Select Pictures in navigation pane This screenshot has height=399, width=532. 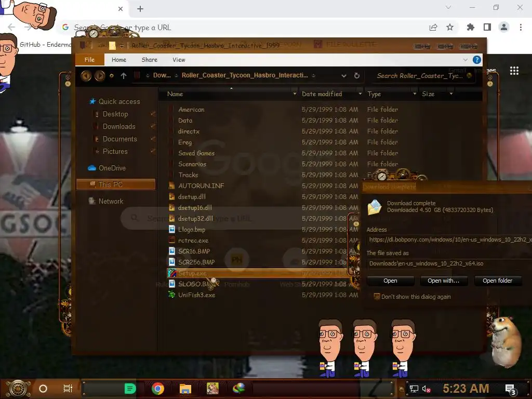pyautogui.click(x=115, y=152)
